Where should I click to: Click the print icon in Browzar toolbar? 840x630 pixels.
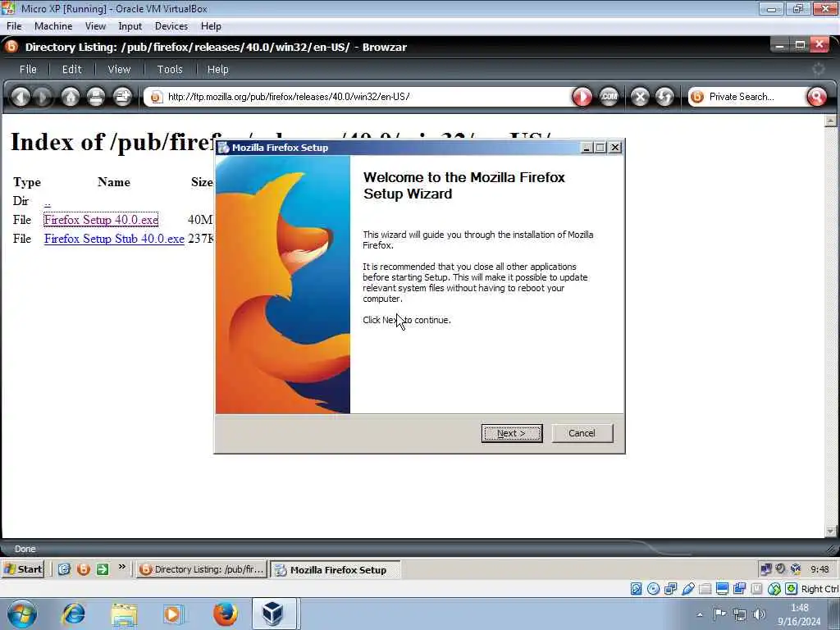tap(96, 97)
